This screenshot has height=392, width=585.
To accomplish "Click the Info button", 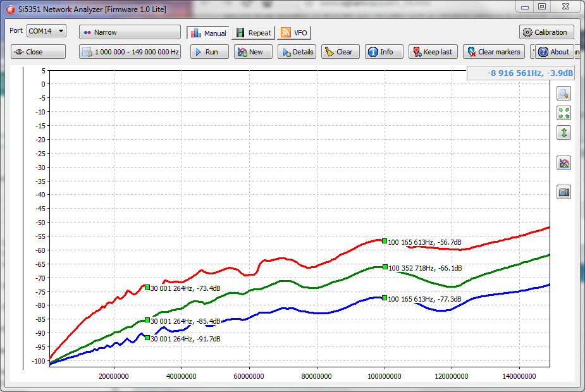I will 383,52.
